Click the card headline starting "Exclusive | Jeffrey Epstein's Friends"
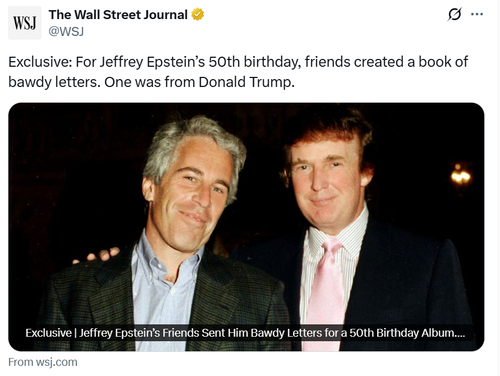 click(x=245, y=333)
